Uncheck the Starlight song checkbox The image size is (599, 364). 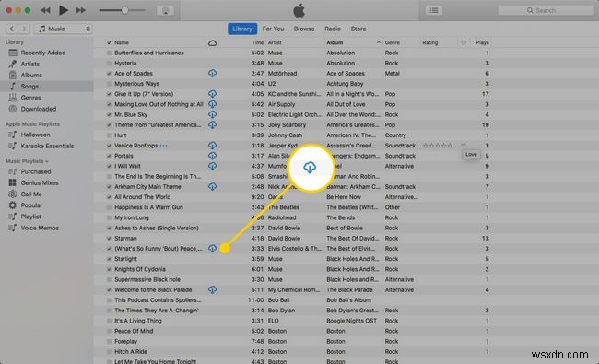(x=110, y=259)
